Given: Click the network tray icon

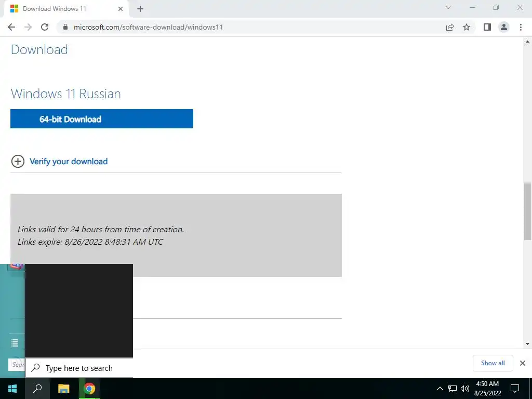Looking at the screenshot, I should 453,389.
